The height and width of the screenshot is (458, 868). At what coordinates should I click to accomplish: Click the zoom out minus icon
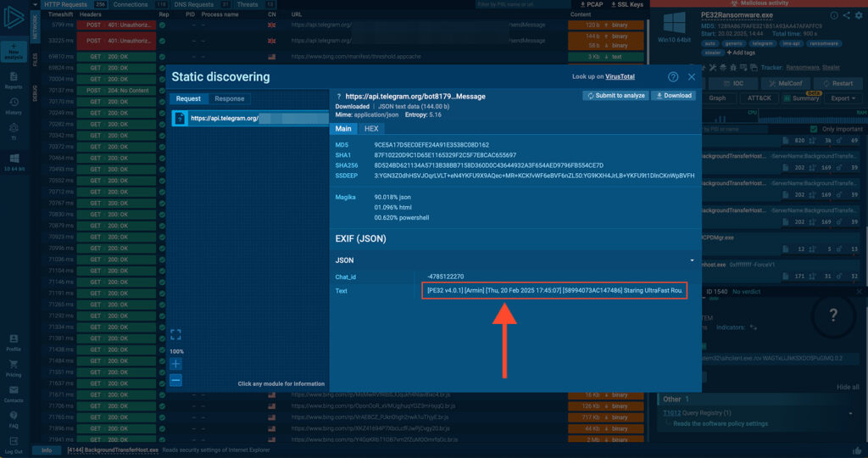click(x=175, y=380)
